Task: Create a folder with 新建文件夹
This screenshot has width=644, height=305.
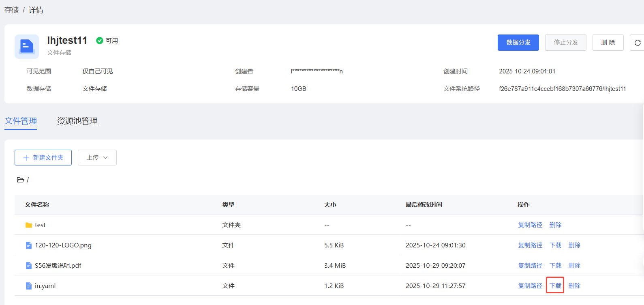Action: pos(43,158)
